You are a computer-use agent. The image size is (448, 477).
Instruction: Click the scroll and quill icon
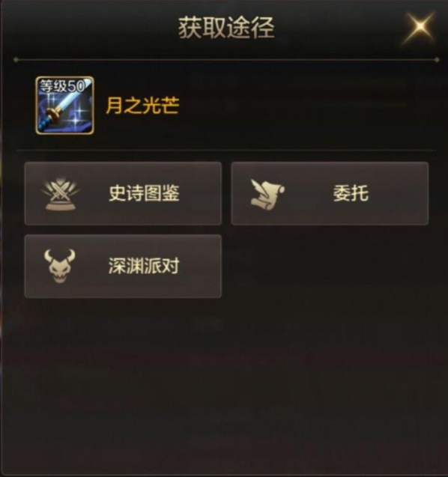pyautogui.click(x=267, y=194)
